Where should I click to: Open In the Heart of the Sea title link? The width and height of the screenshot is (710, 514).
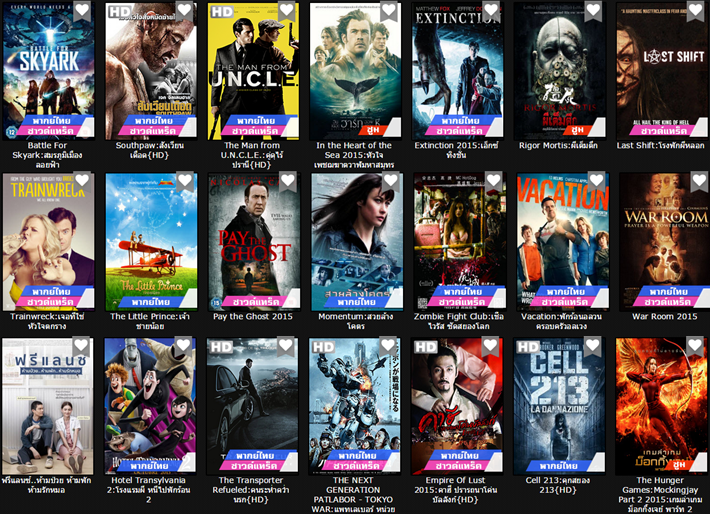click(x=354, y=155)
